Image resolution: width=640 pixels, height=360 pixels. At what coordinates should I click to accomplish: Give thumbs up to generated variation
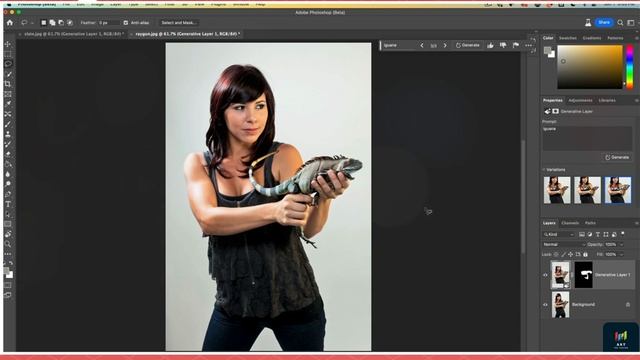point(490,45)
